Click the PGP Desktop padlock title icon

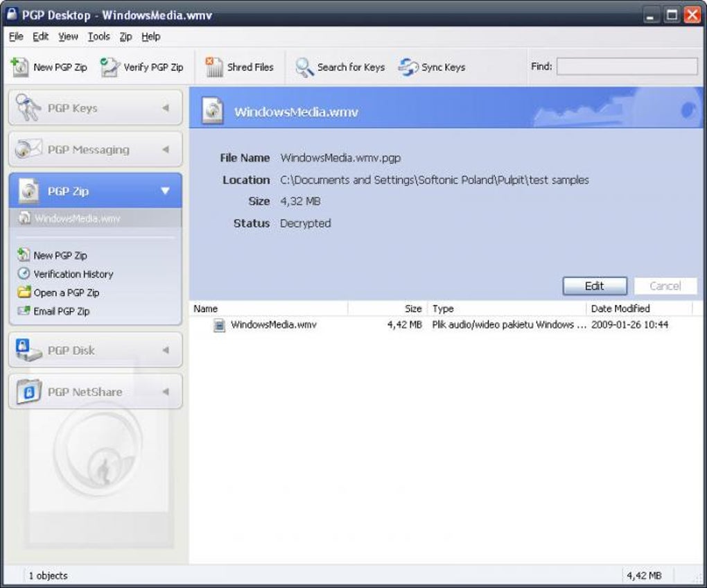pyautogui.click(x=12, y=15)
